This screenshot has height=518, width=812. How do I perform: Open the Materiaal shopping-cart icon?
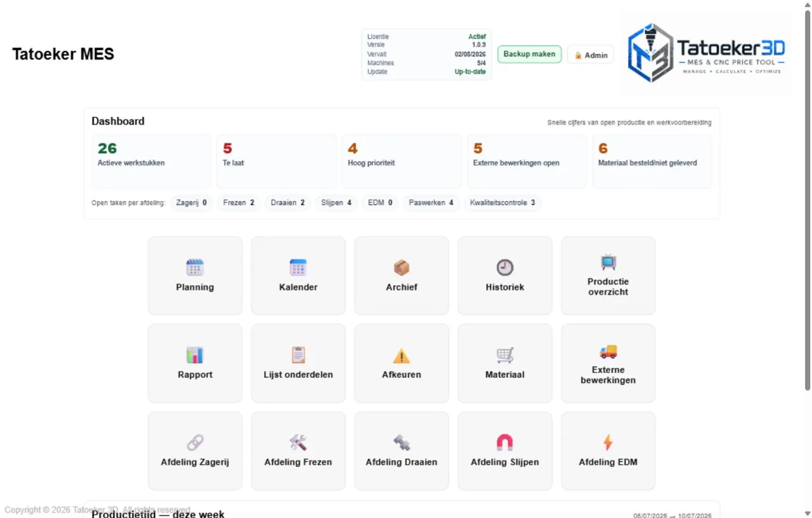(x=505, y=355)
